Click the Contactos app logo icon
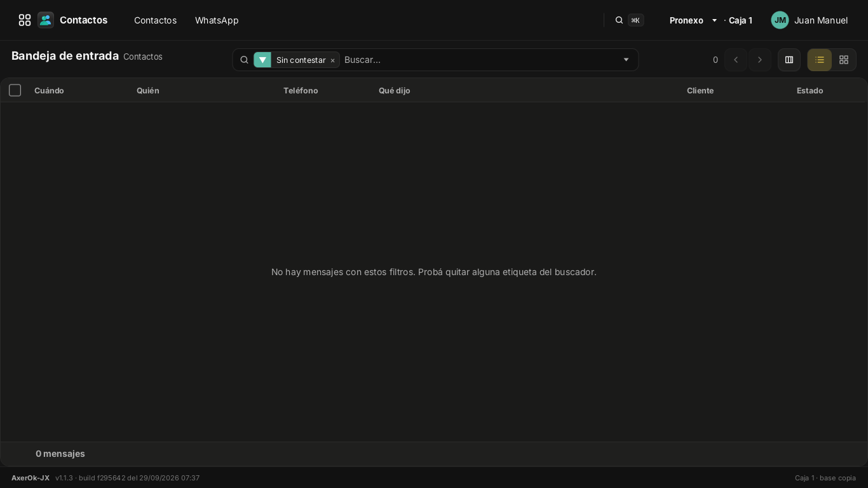Viewport: 868px width, 488px height. coord(46,20)
